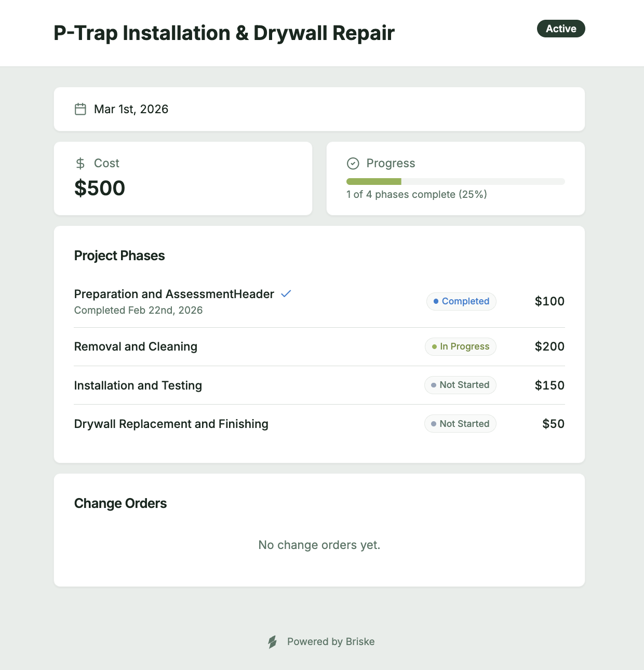Viewport: 644px width, 670px height.
Task: Click the calendar icon beside the date
Action: (x=81, y=109)
